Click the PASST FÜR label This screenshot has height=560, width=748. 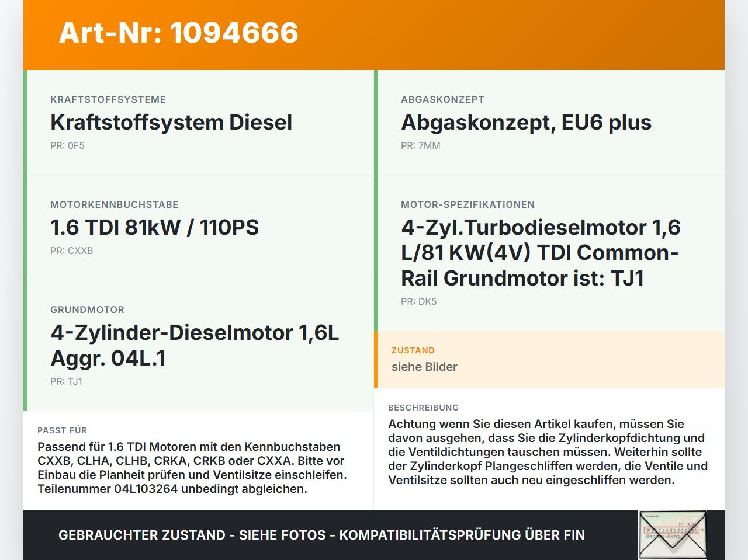pos(62,430)
